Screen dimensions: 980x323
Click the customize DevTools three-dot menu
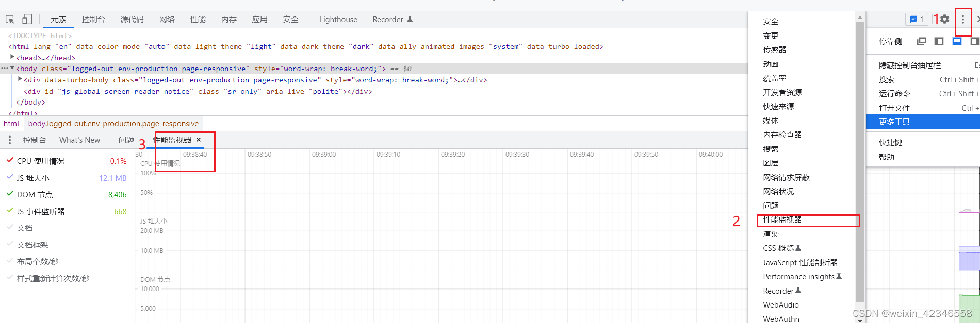coord(962,19)
